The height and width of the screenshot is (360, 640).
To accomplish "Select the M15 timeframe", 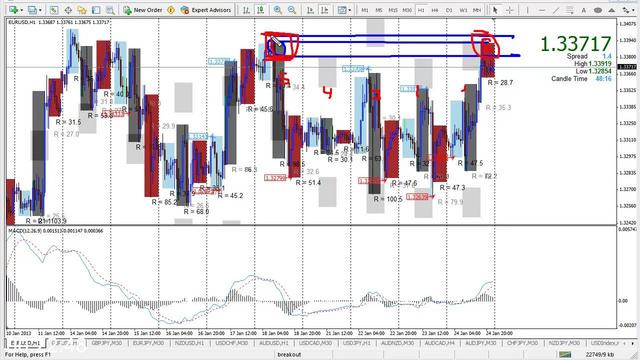I will coord(393,10).
